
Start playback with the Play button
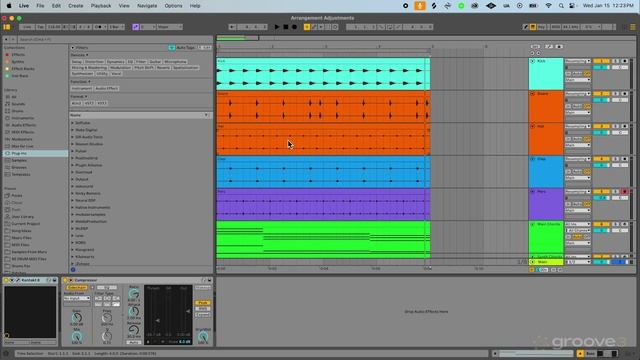click(277, 27)
